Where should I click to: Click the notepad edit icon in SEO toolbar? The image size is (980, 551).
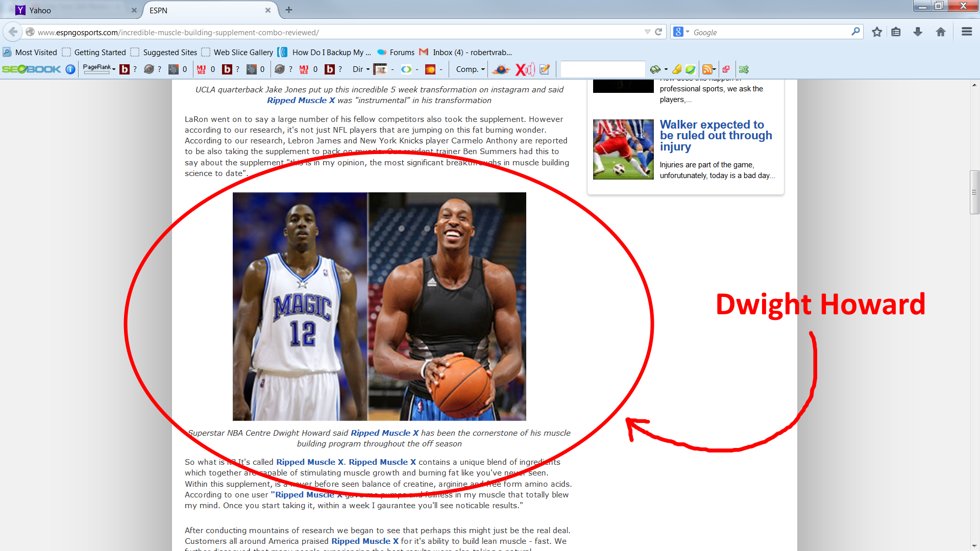545,69
